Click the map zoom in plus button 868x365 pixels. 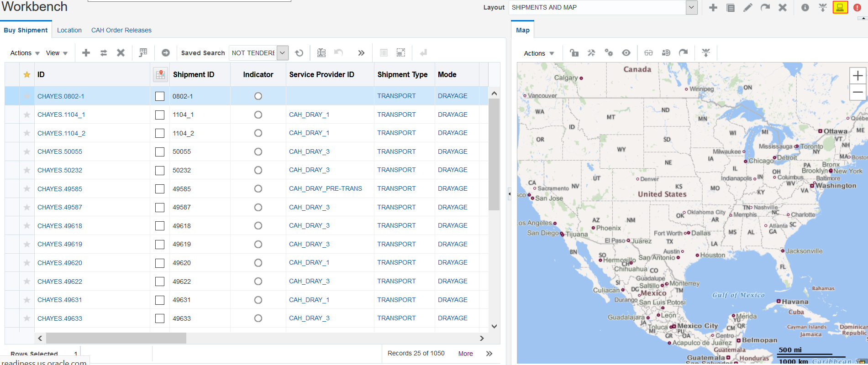click(x=857, y=75)
